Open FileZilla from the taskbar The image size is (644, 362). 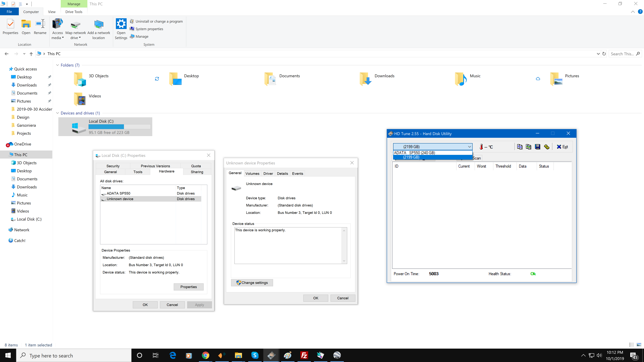(304, 355)
